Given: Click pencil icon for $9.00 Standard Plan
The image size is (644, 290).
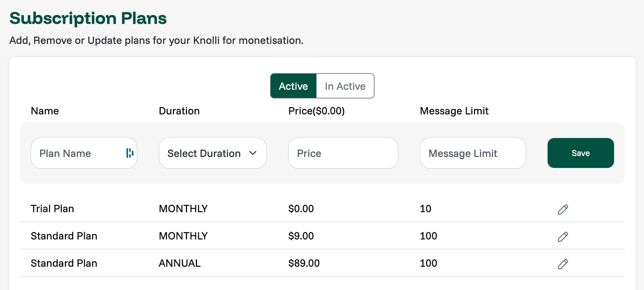Looking at the screenshot, I should (563, 236).
